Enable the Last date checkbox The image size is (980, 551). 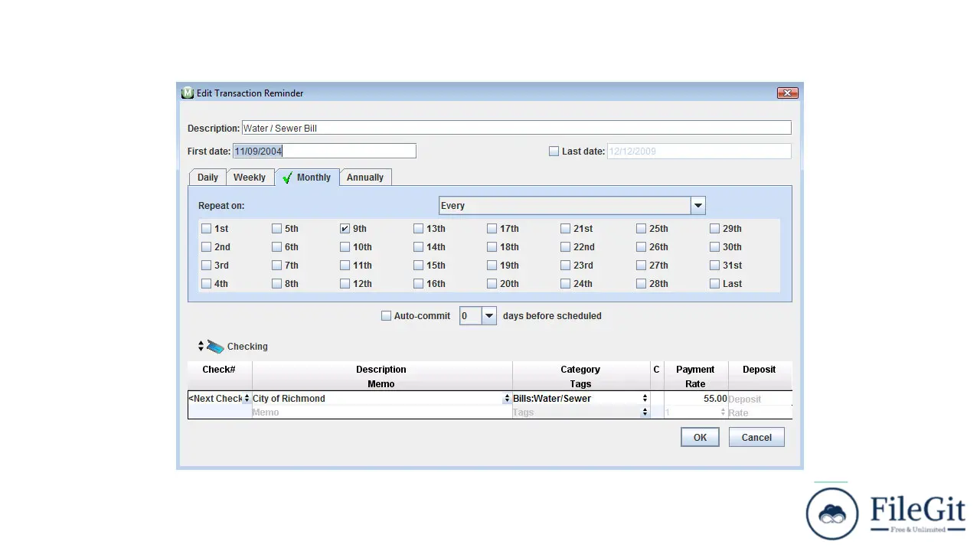pos(554,152)
